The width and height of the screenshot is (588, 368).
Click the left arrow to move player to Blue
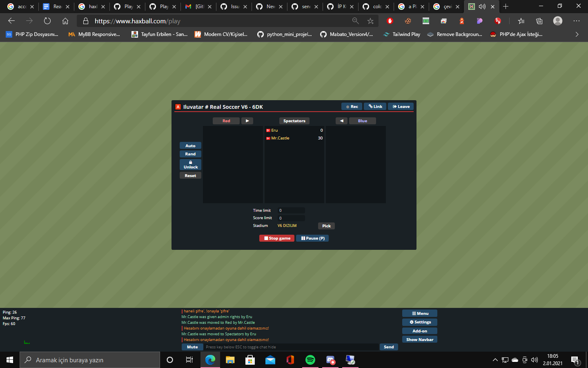coord(341,121)
